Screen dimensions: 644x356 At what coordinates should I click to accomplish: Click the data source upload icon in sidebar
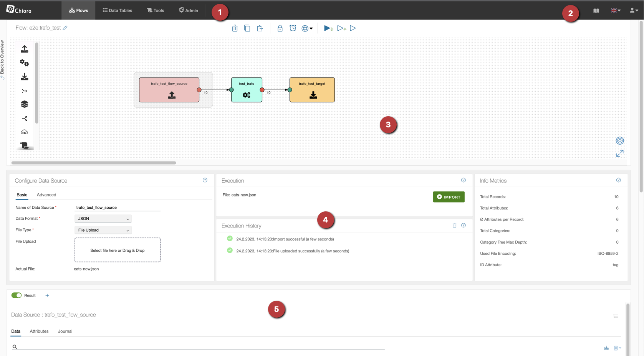(x=25, y=49)
